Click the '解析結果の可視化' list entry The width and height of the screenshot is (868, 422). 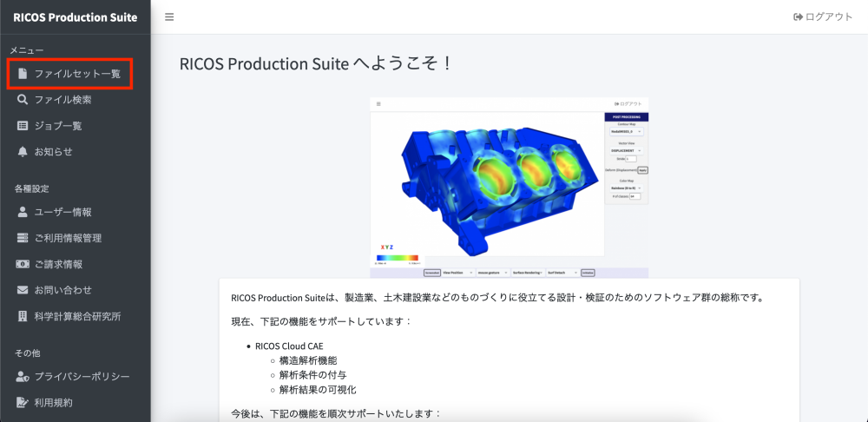point(318,389)
